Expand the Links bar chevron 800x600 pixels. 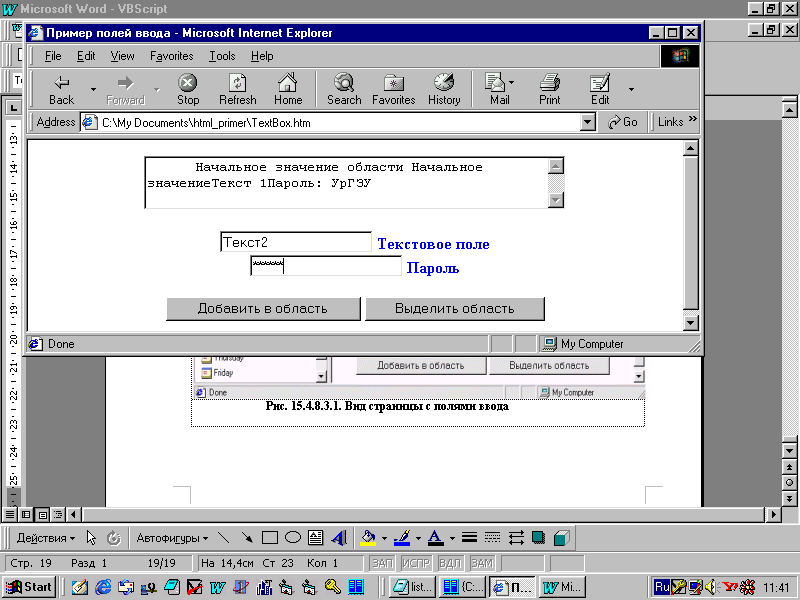point(692,119)
